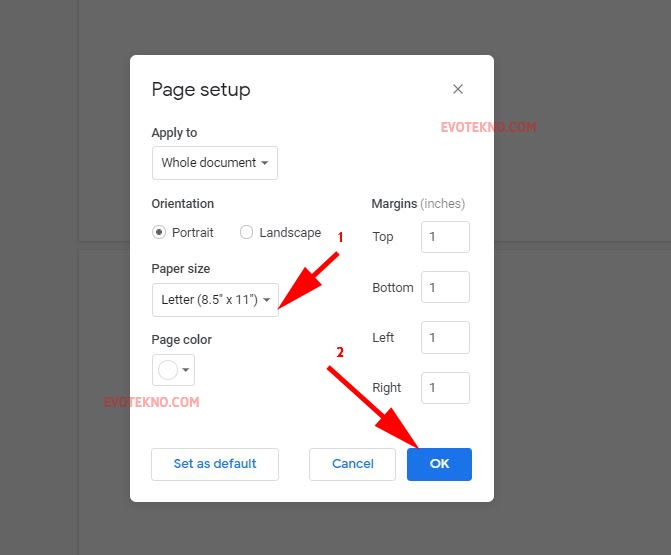Click the Landscape orientation label text
671x555 pixels.
(x=290, y=232)
